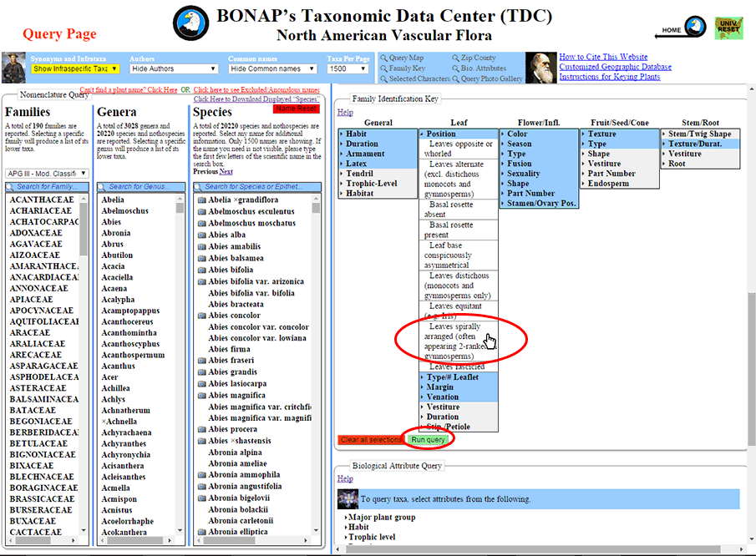
Task: Expand the Trophic level attribute
Action: [x=372, y=537]
